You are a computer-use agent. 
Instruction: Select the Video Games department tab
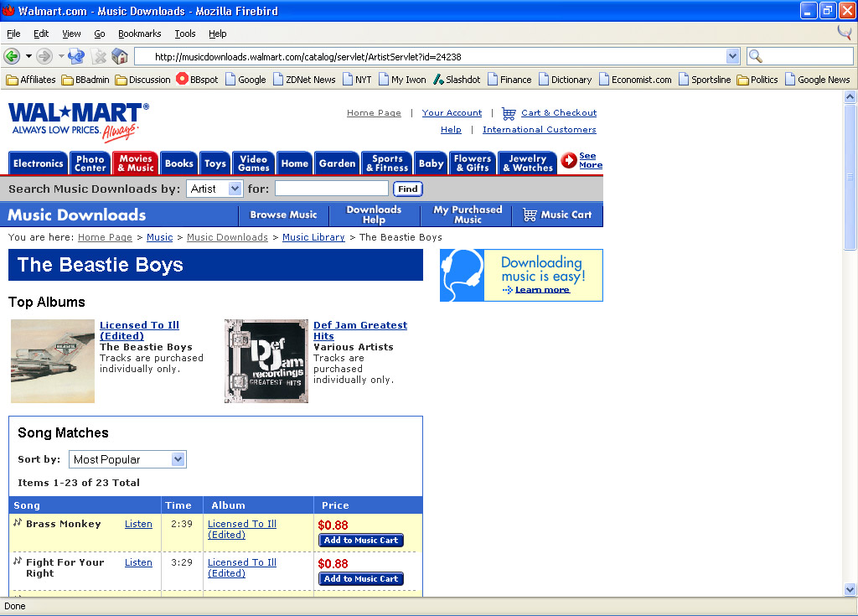(253, 163)
